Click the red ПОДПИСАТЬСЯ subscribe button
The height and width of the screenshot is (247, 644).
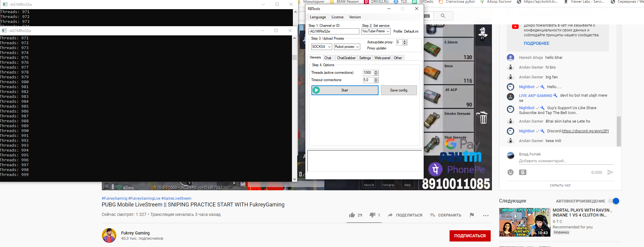pyautogui.click(x=470, y=236)
